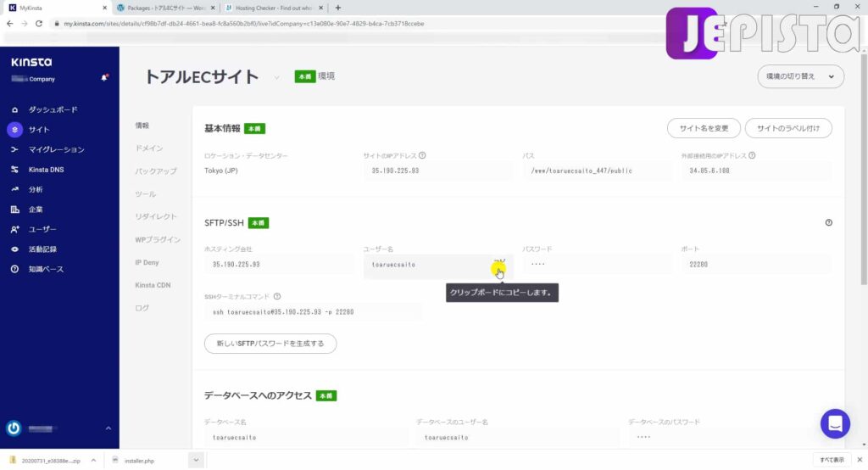This screenshot has height=470, width=868.
Task: Select the リダイレクト tab
Action: [x=156, y=216]
